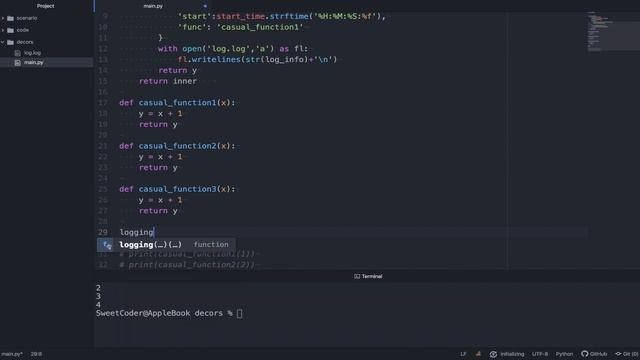The height and width of the screenshot is (360, 640).
Task: Select scenario folder name in tree
Action: pyautogui.click(x=27, y=18)
